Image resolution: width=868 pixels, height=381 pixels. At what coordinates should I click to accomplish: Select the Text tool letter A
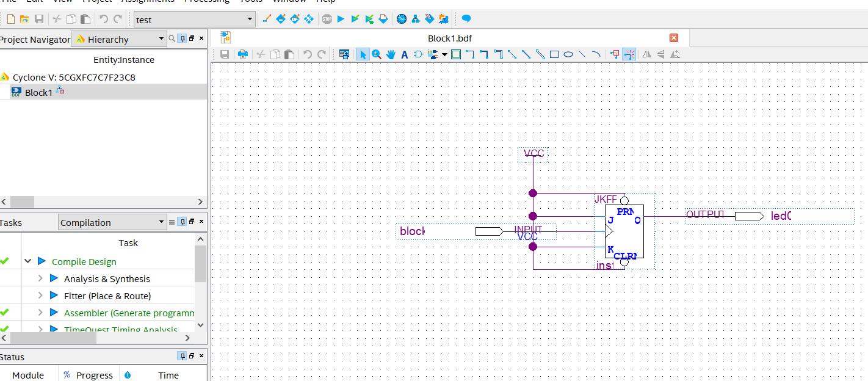(404, 54)
